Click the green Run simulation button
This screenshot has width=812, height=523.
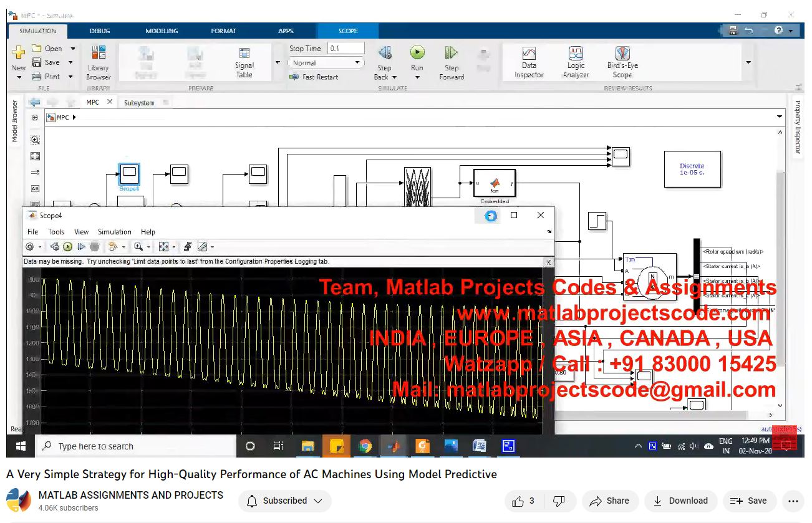tap(417, 53)
